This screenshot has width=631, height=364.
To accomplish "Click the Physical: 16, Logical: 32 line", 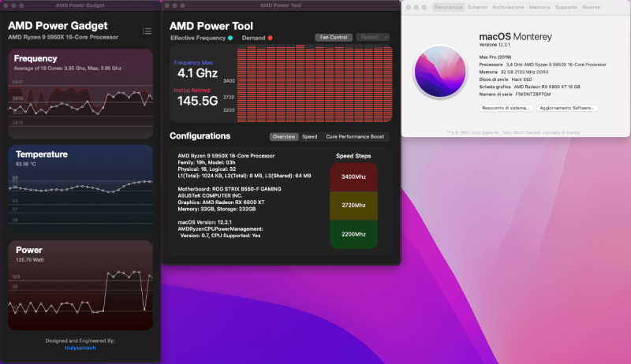I will pos(207,169).
